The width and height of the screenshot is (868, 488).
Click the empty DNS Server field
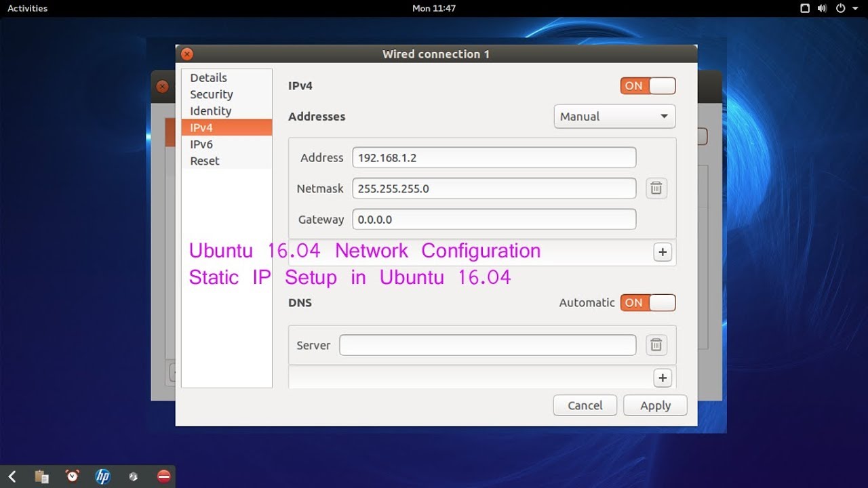[x=488, y=345]
